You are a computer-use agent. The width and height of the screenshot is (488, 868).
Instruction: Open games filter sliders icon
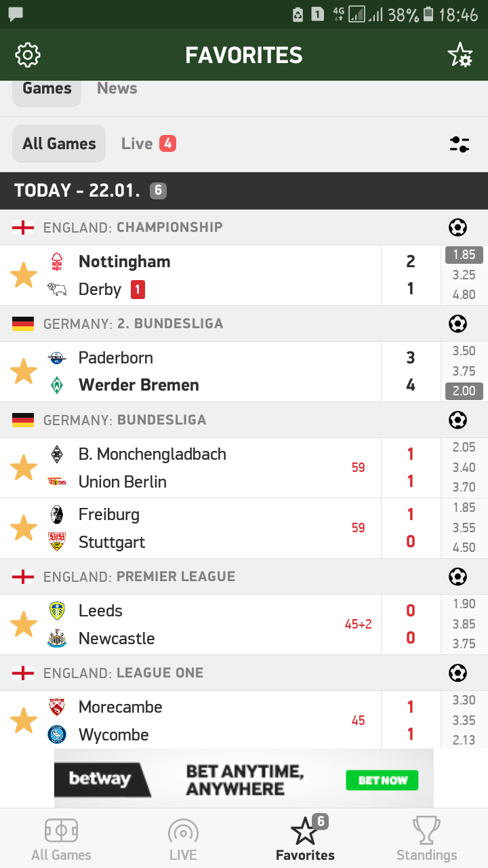460,144
